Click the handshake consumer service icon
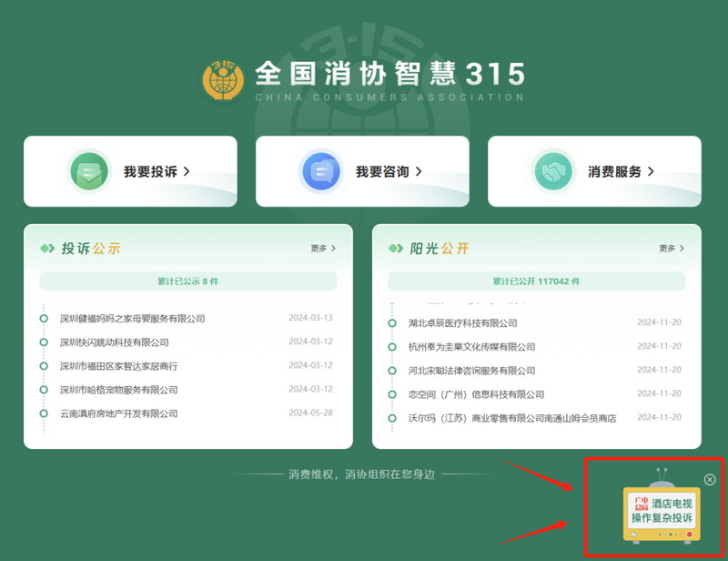The height and width of the screenshot is (561, 728). coord(553,171)
